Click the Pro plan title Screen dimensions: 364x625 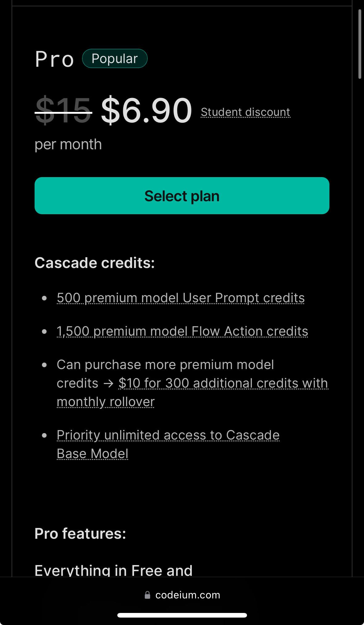(x=55, y=59)
